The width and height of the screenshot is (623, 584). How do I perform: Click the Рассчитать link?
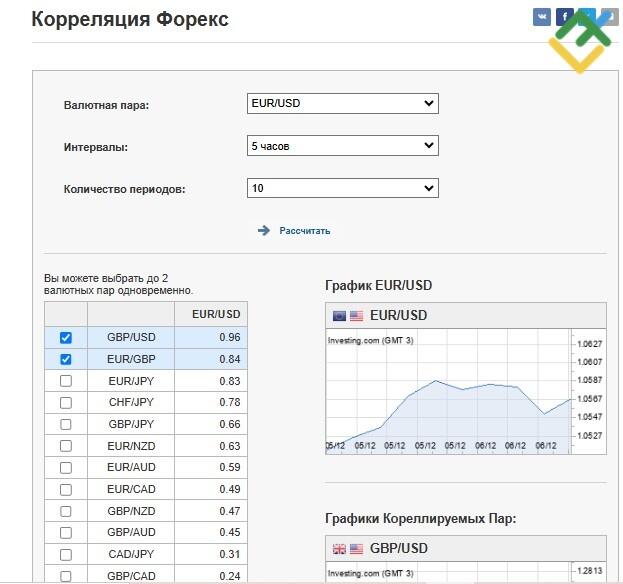coord(305,231)
